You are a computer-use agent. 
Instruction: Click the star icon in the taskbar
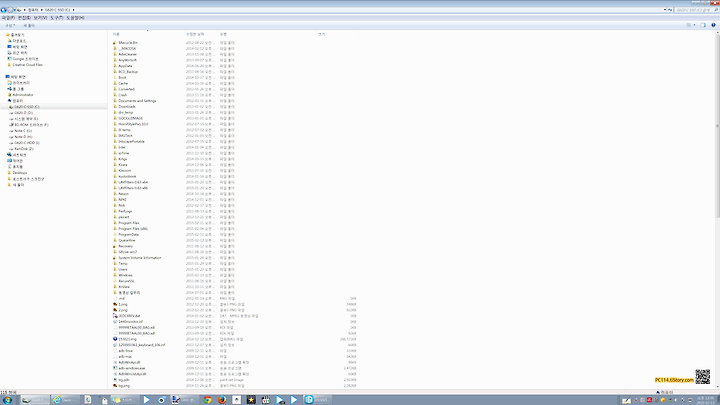(251, 400)
